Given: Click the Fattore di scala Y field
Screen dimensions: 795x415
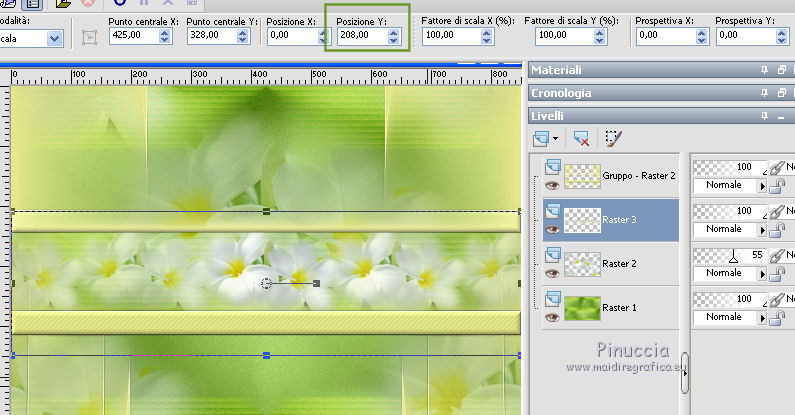Looking at the screenshot, I should coord(564,35).
